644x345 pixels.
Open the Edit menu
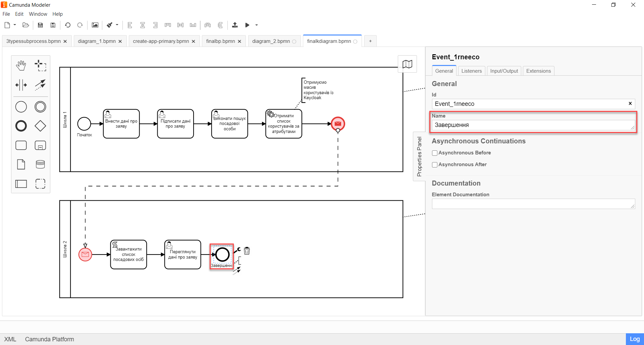click(19, 14)
